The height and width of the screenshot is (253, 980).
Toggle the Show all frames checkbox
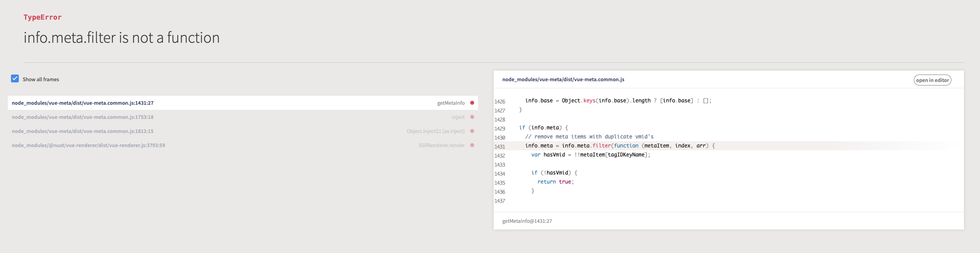(x=15, y=78)
